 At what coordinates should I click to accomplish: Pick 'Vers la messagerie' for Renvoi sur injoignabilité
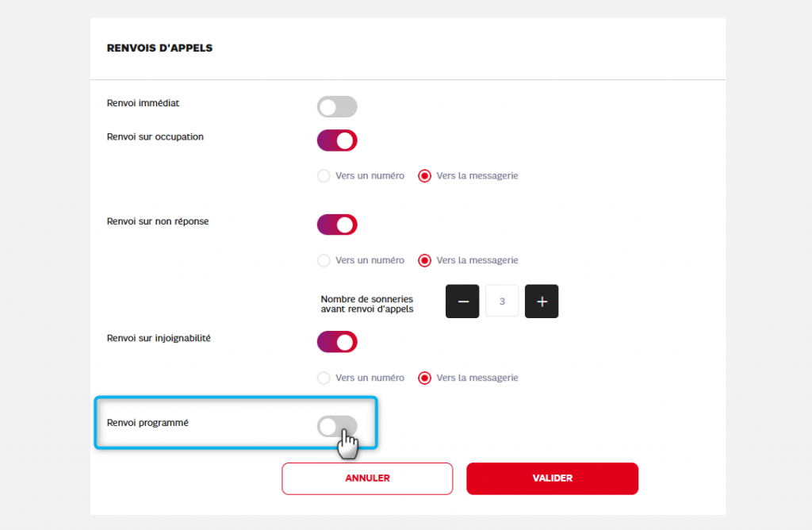(x=425, y=378)
